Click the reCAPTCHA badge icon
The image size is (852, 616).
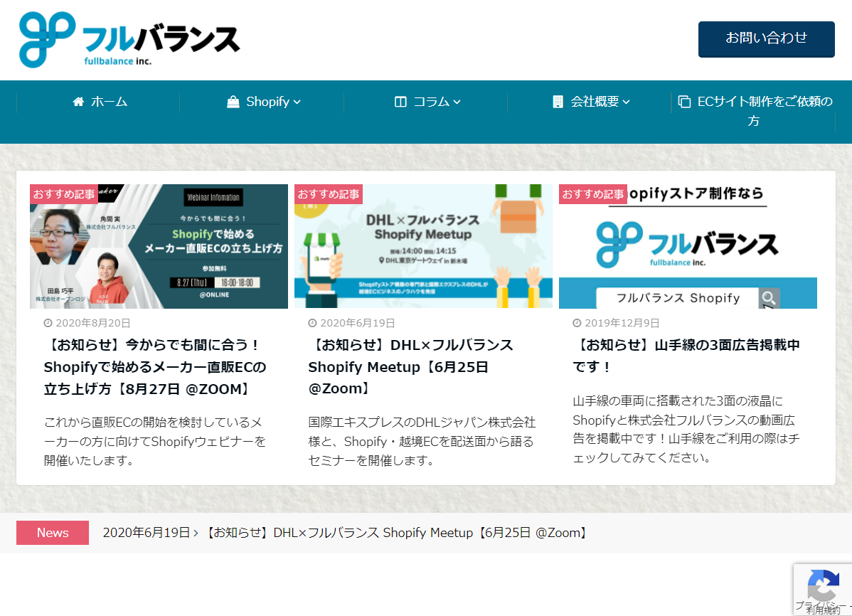coord(822,587)
